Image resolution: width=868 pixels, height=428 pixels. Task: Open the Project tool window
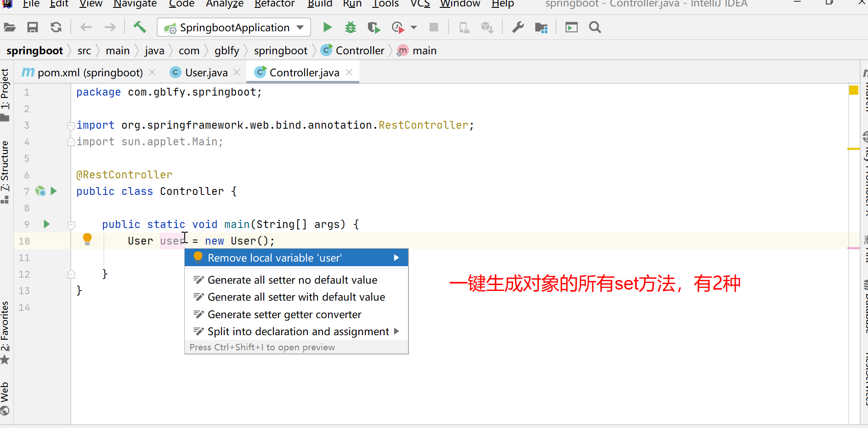coord(5,94)
